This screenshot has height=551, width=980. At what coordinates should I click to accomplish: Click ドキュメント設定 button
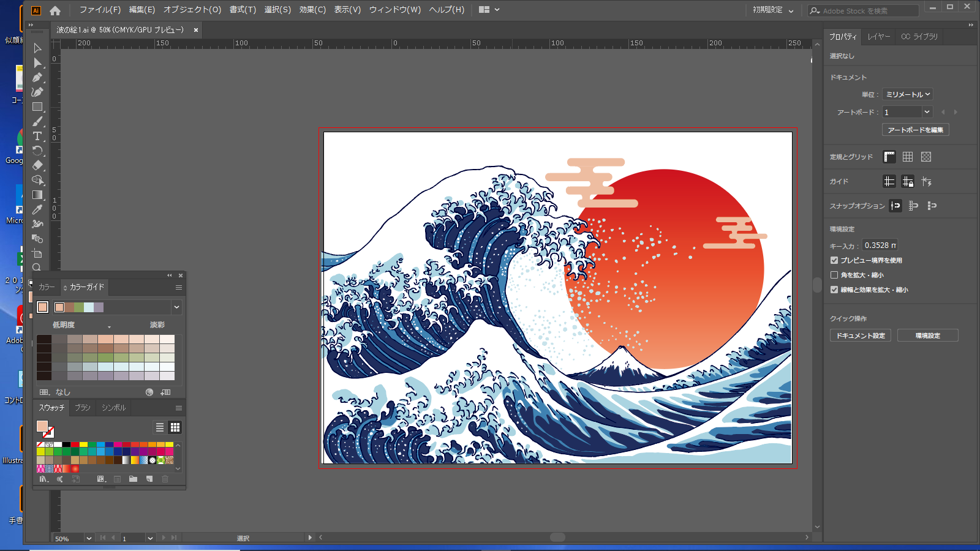[x=861, y=335]
